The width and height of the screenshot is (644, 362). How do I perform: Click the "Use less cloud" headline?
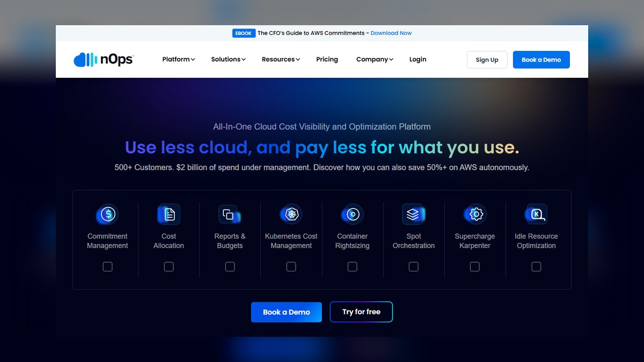pos(322,147)
